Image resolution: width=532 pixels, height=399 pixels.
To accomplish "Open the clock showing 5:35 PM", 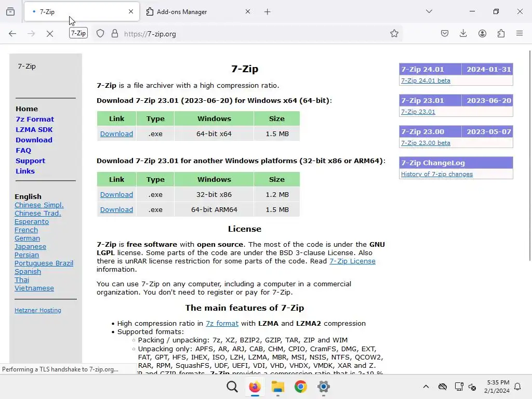I will (497, 387).
